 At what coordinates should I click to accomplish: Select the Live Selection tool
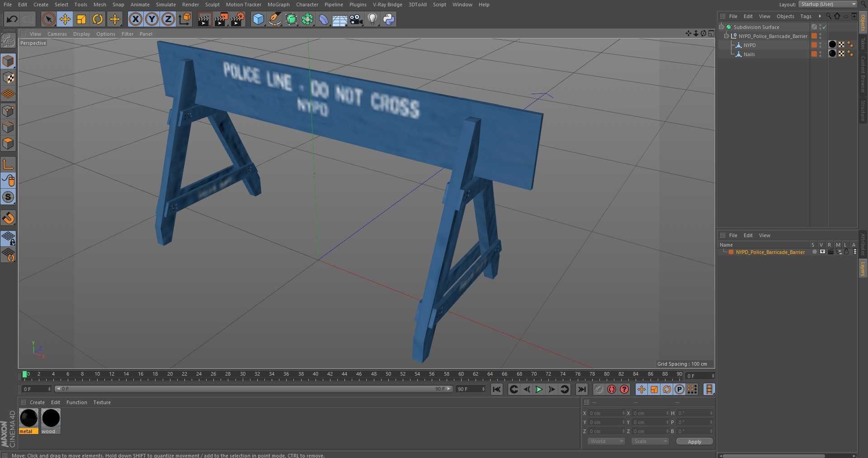[48, 19]
